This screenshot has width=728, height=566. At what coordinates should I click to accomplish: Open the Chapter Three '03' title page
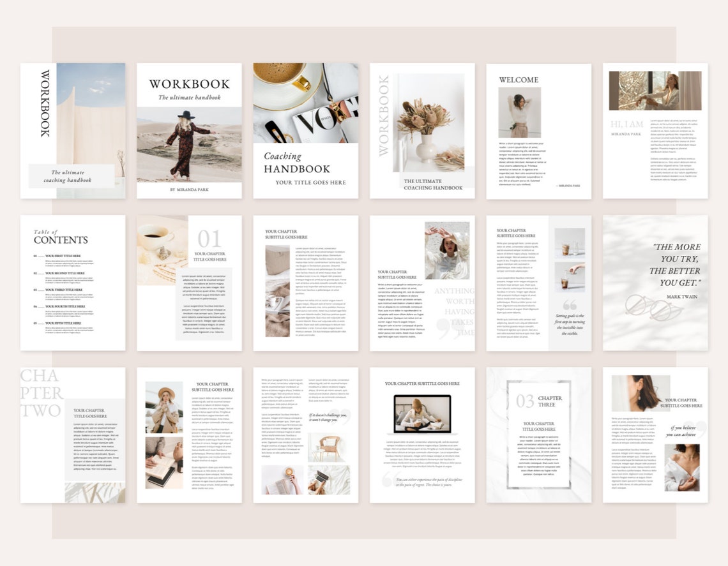[x=540, y=437]
